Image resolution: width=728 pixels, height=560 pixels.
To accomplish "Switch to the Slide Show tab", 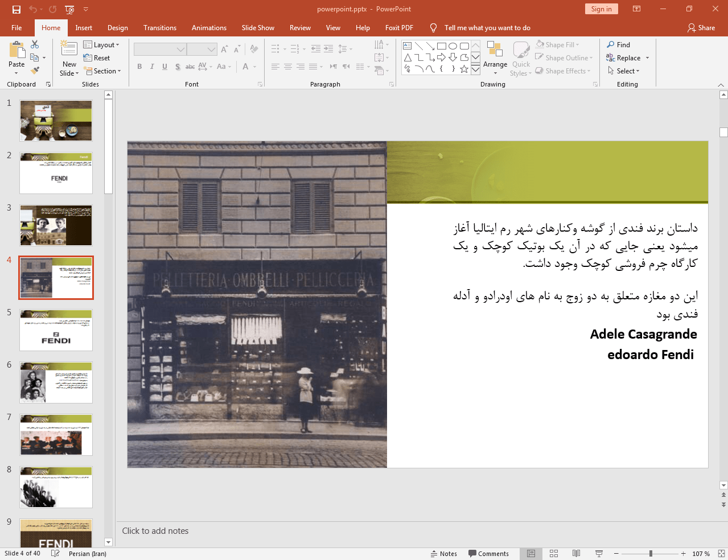I will click(x=258, y=28).
